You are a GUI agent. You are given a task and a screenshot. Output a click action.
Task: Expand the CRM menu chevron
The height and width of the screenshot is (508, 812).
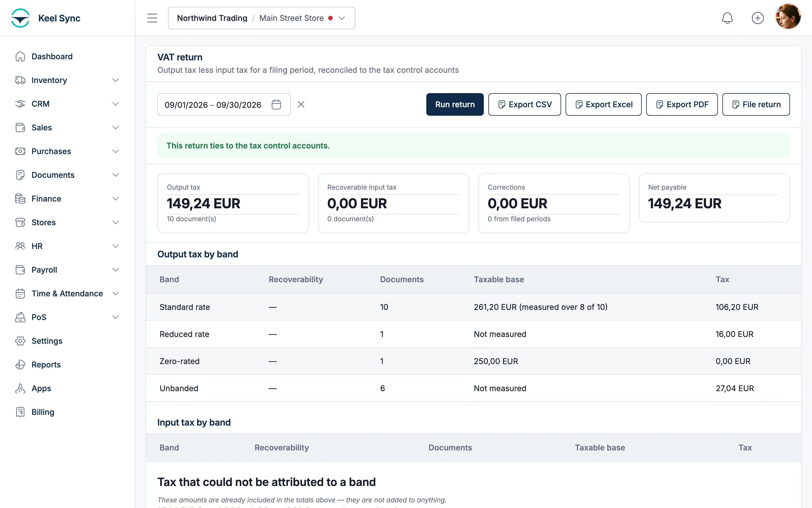[115, 104]
